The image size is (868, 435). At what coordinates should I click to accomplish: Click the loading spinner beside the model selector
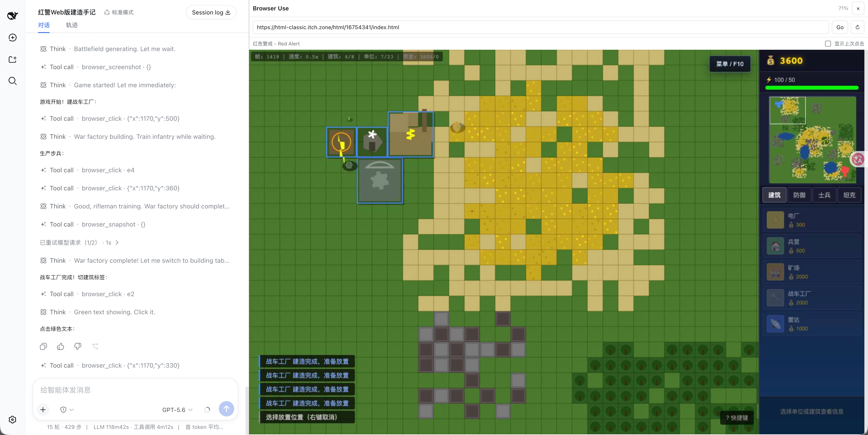207,410
